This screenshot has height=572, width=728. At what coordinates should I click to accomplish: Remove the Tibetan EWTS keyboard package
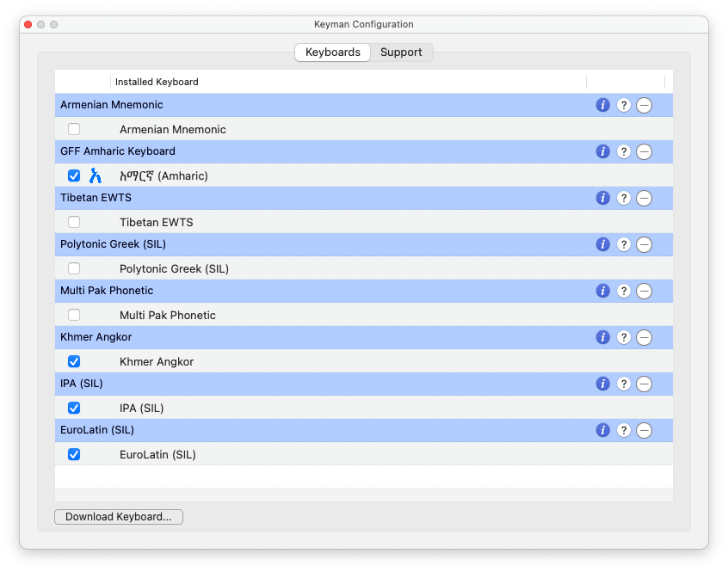tap(644, 198)
